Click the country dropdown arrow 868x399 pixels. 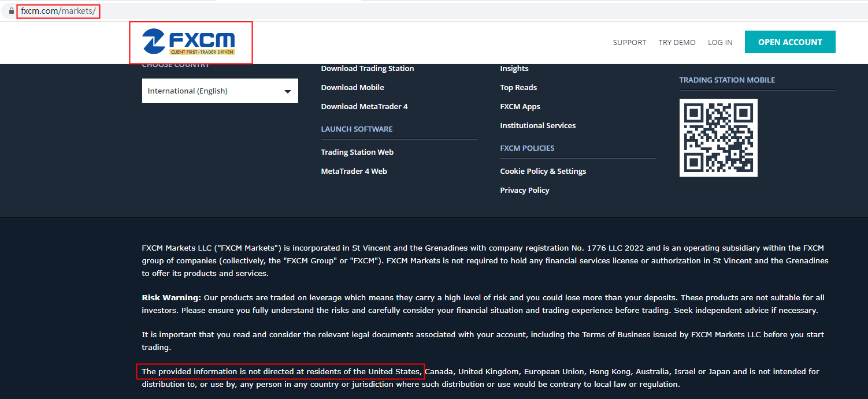click(287, 91)
